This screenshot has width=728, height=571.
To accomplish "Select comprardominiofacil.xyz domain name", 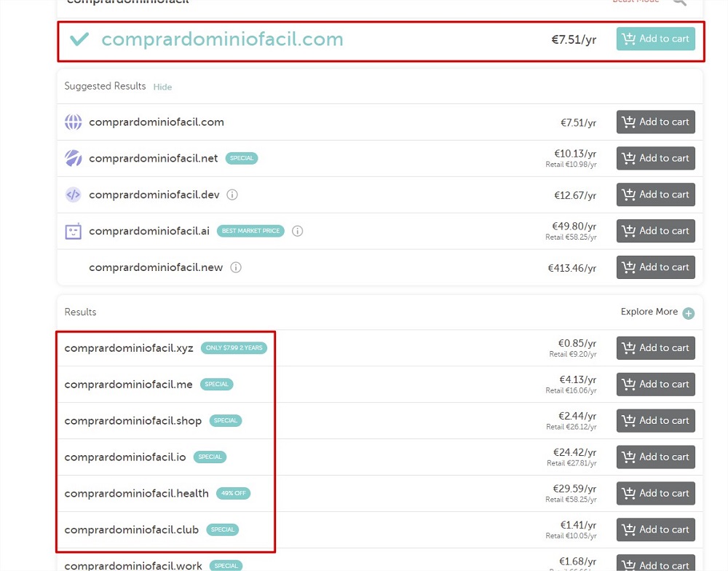I will [129, 348].
